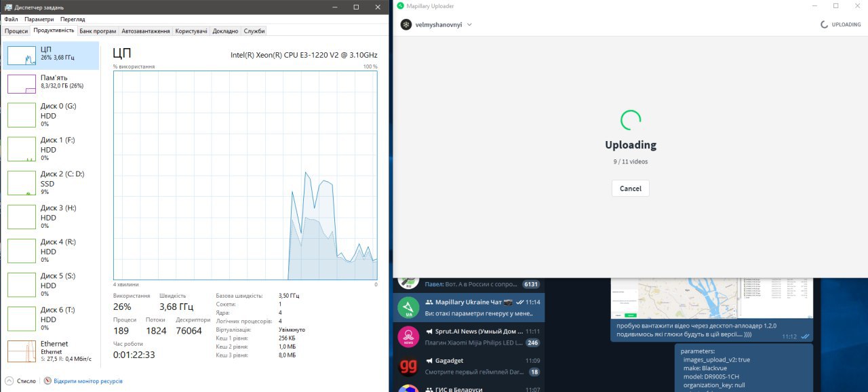Viewport: 868px width, 392px height.
Task: Switch to the Служби tab
Action: point(254,31)
